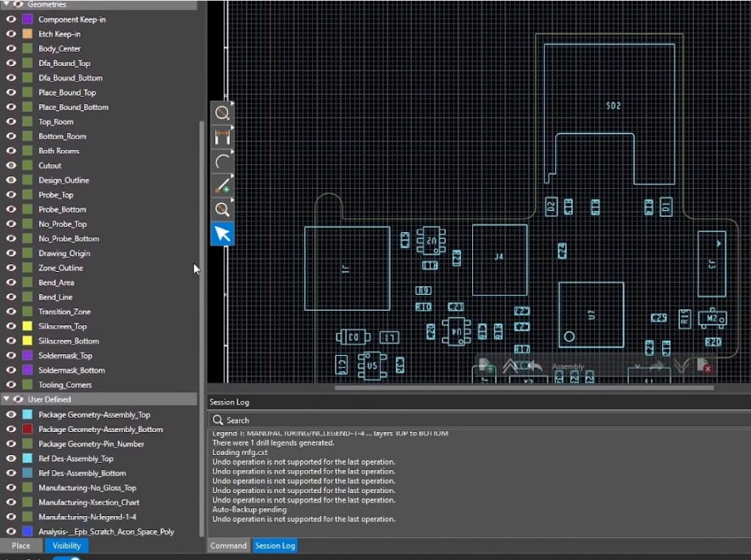
Task: Activate the measure dimension tool
Action: (x=222, y=137)
